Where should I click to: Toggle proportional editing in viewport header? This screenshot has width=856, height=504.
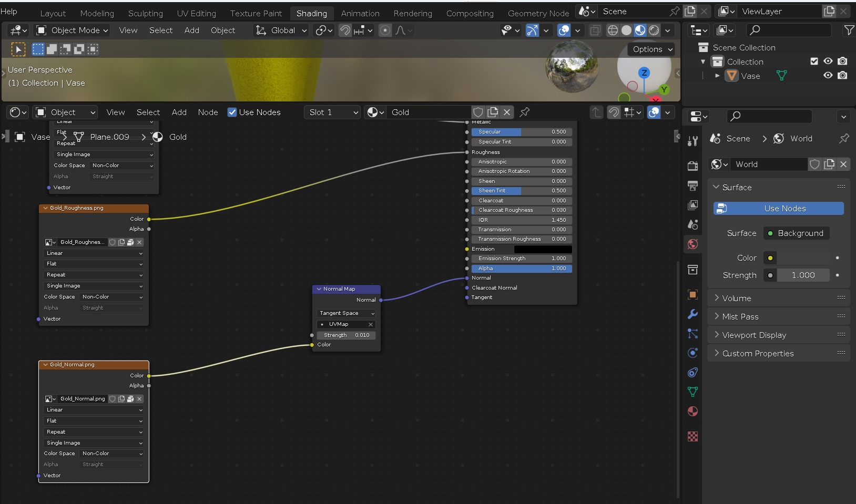tap(385, 30)
